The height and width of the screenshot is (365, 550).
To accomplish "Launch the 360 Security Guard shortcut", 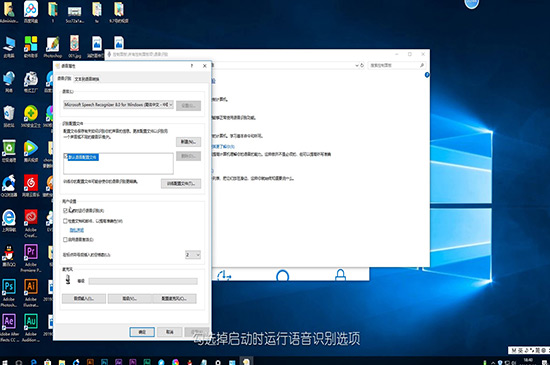I will point(31,116).
